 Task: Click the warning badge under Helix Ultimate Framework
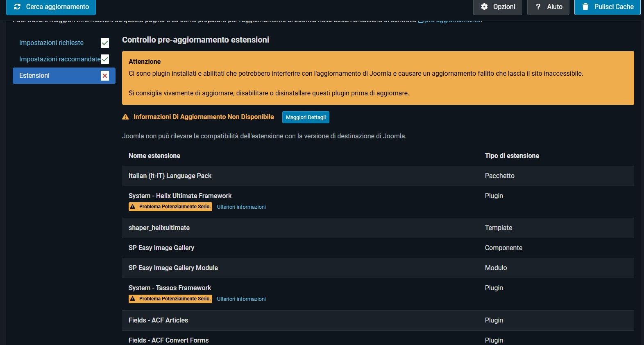170,207
